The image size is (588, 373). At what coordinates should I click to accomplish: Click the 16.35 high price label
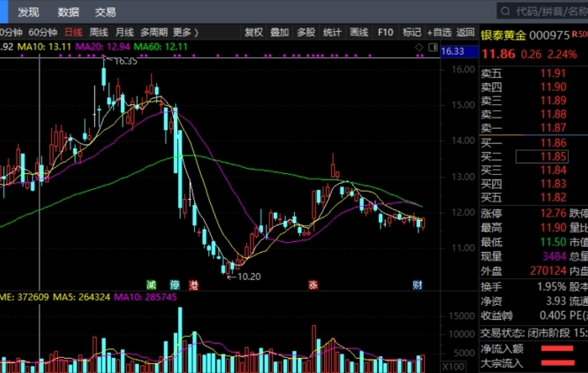(x=125, y=61)
